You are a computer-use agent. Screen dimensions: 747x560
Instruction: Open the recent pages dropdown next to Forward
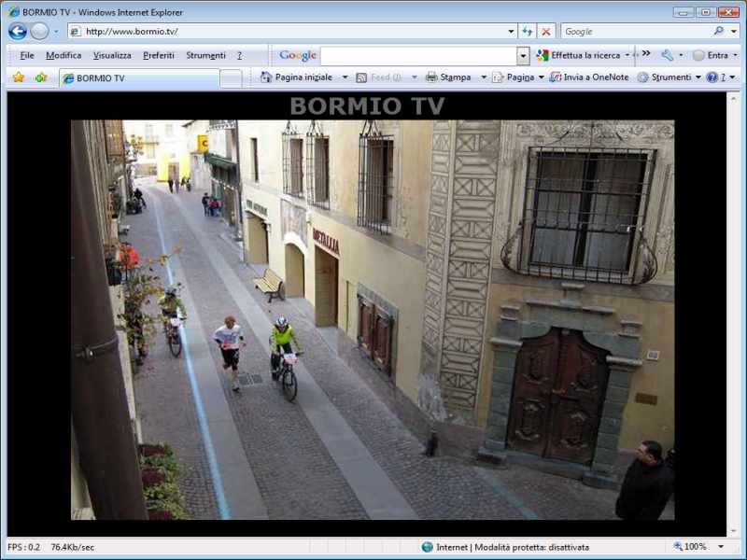click(56, 32)
